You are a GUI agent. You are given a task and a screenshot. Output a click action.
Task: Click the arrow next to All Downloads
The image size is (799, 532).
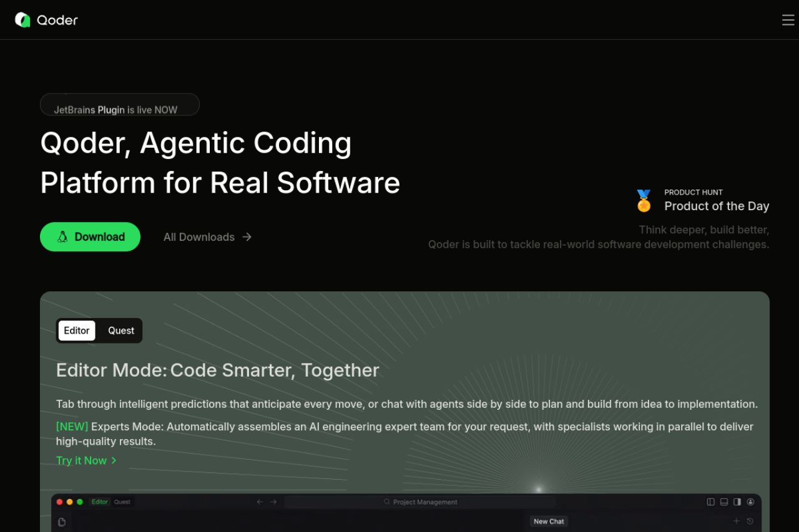pos(247,237)
